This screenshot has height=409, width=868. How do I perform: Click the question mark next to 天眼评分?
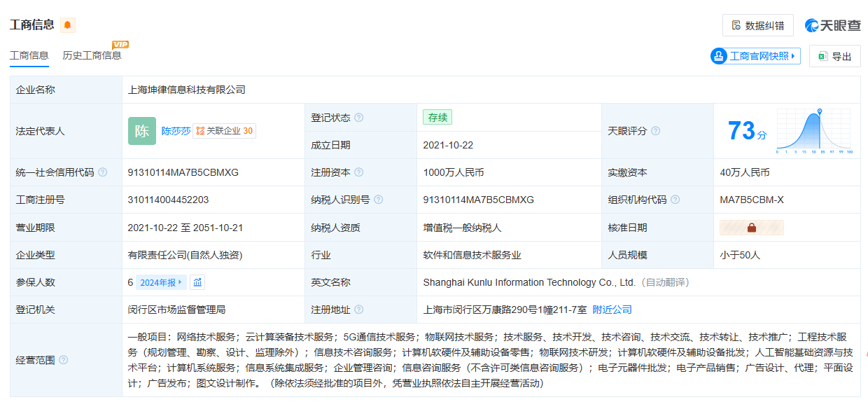pos(656,131)
